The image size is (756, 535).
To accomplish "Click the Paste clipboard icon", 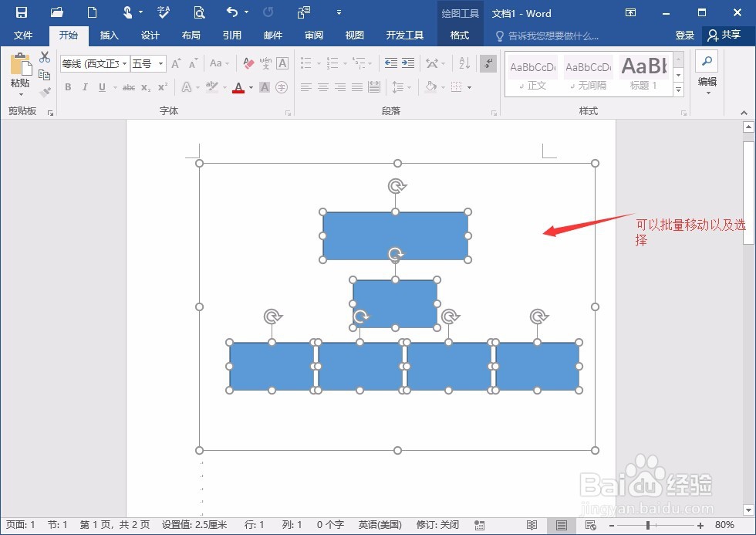I will (x=20, y=65).
